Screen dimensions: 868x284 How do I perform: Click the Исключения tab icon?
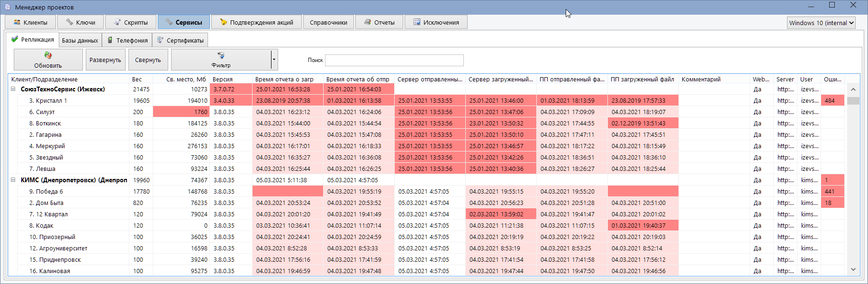tap(417, 22)
